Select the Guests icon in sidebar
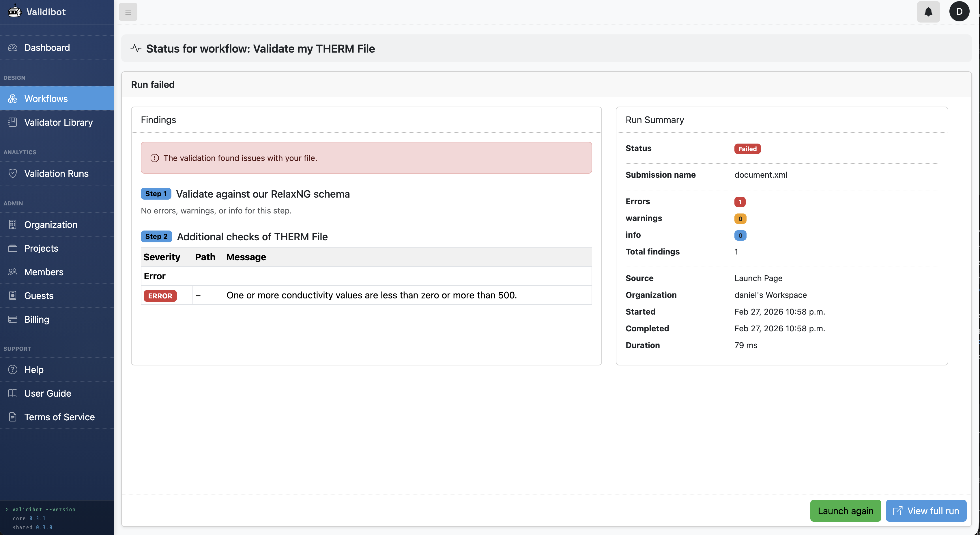The height and width of the screenshot is (535, 980). click(x=13, y=296)
